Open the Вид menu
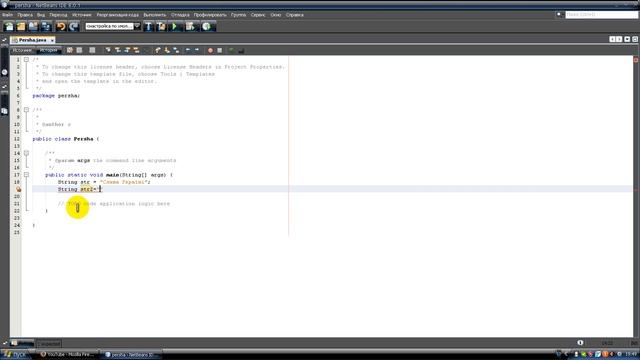Image resolution: width=640 pixels, height=360 pixels. pos(41,15)
